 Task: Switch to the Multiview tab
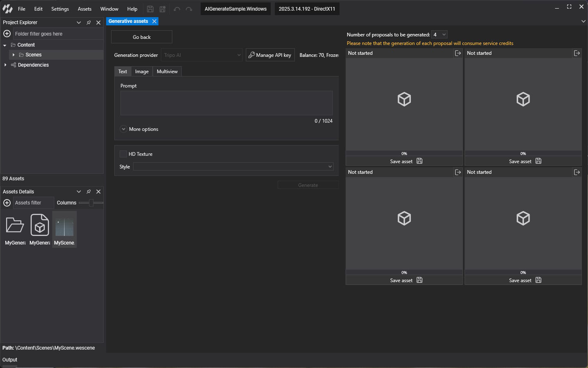[x=167, y=72]
